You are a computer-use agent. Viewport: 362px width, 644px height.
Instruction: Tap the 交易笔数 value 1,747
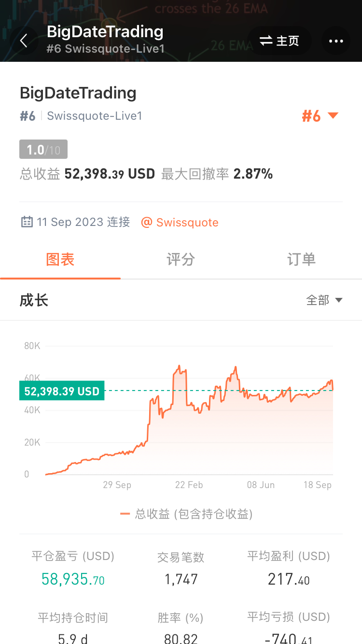pos(181,579)
